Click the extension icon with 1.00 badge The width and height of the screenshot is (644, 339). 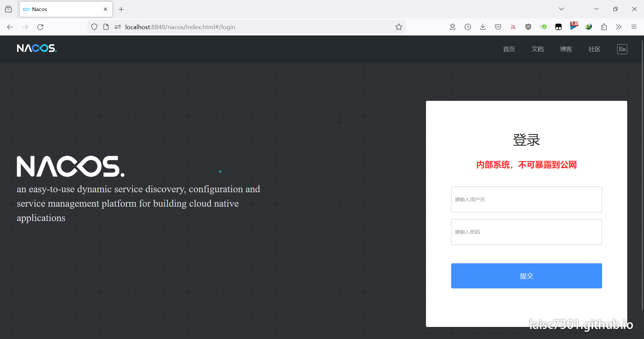pyautogui.click(x=574, y=26)
